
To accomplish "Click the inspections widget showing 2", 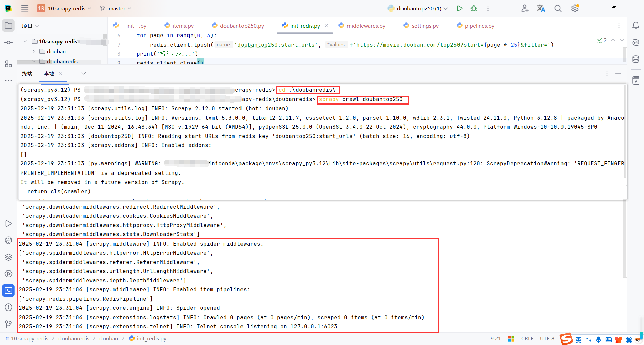I will (602, 40).
